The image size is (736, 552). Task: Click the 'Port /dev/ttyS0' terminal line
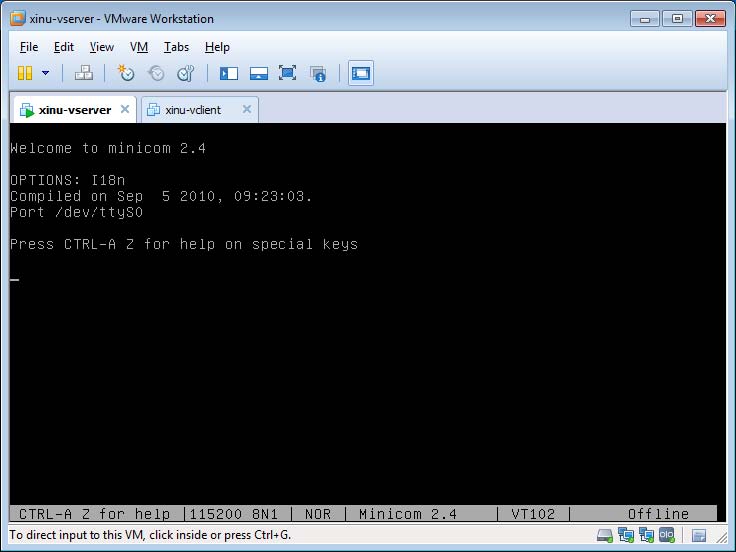(x=77, y=212)
